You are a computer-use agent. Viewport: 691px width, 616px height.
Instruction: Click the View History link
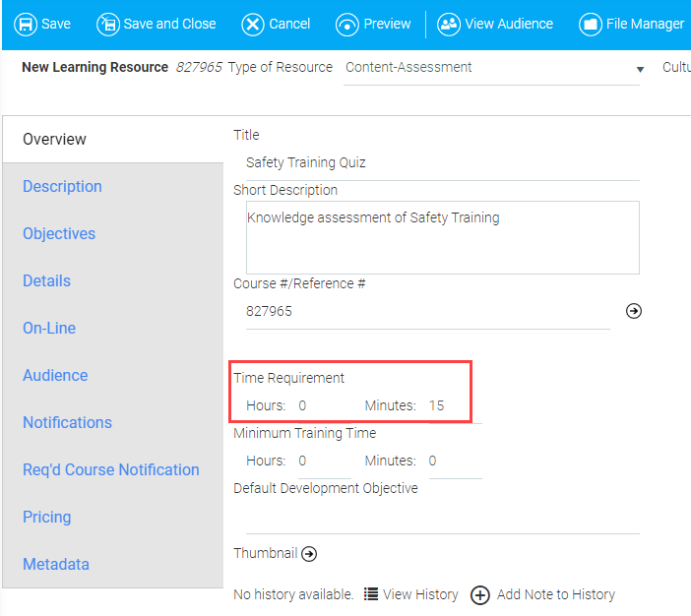[420, 594]
